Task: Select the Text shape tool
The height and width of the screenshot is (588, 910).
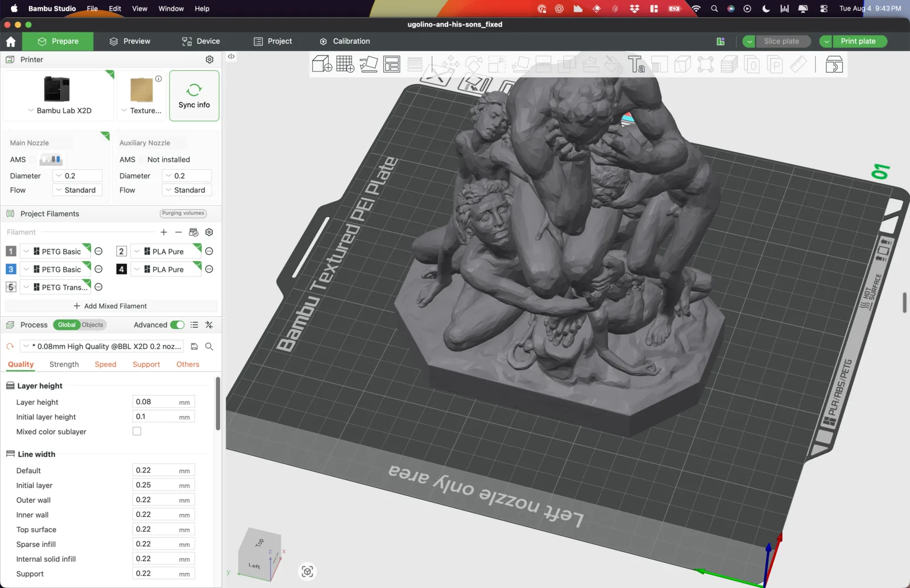Action: coord(636,64)
